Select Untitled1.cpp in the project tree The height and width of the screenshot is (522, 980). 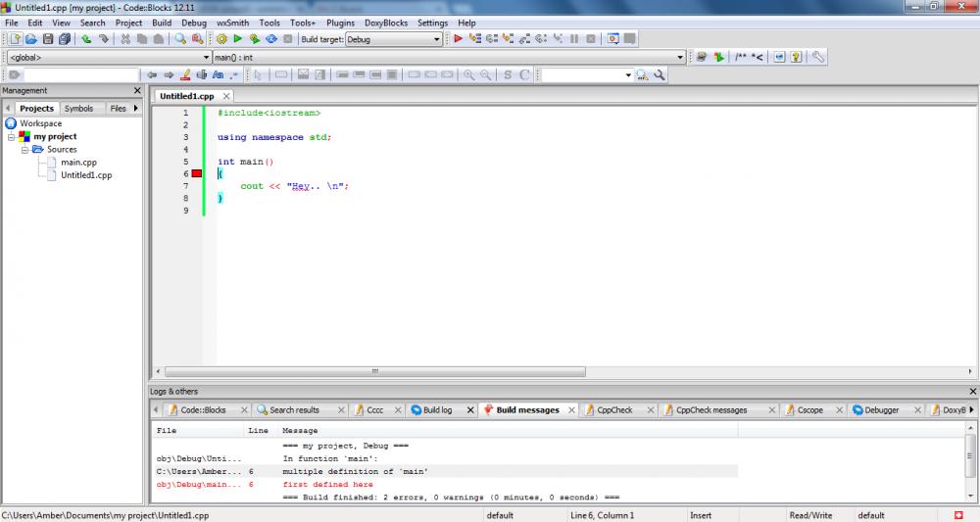pyautogui.click(x=86, y=175)
